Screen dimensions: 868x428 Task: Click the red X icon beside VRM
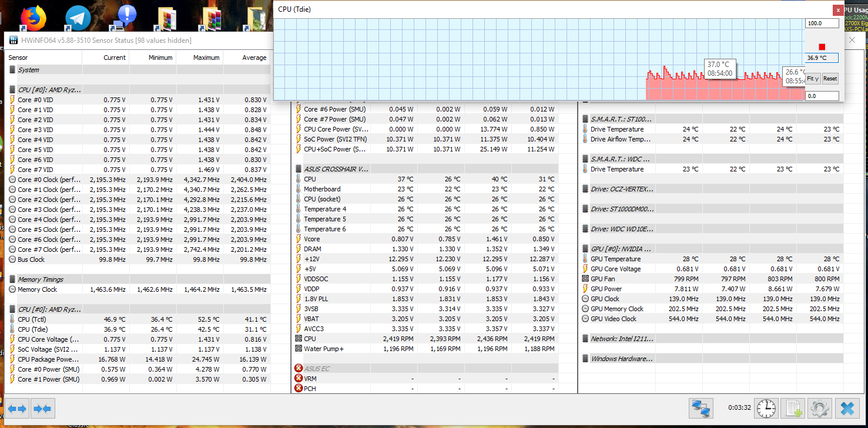[299, 379]
